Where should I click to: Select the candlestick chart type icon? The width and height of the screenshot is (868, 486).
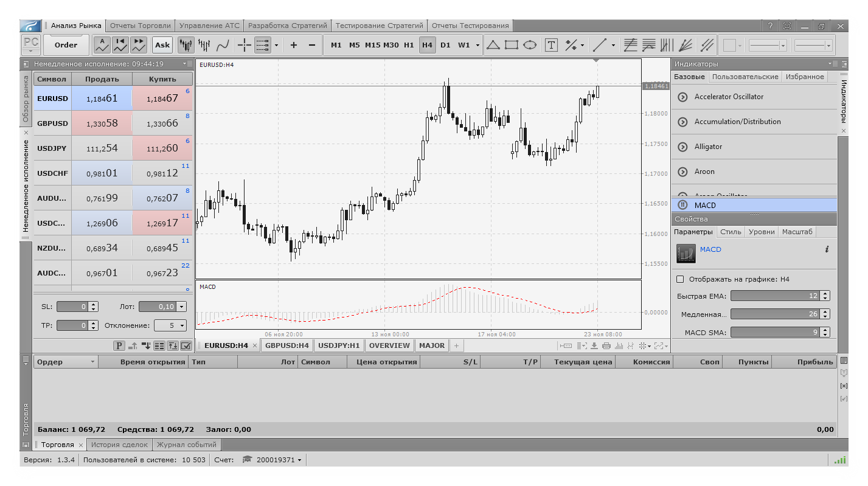click(x=186, y=44)
